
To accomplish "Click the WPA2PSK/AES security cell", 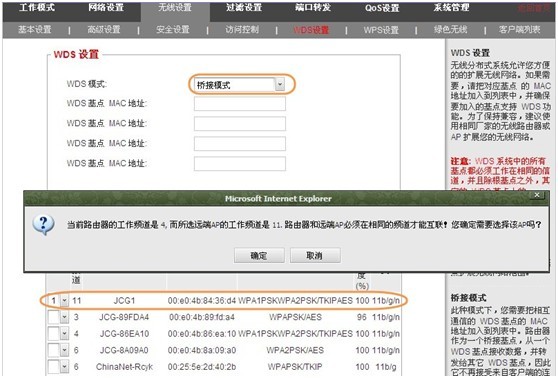I will pyautogui.click(x=295, y=350).
